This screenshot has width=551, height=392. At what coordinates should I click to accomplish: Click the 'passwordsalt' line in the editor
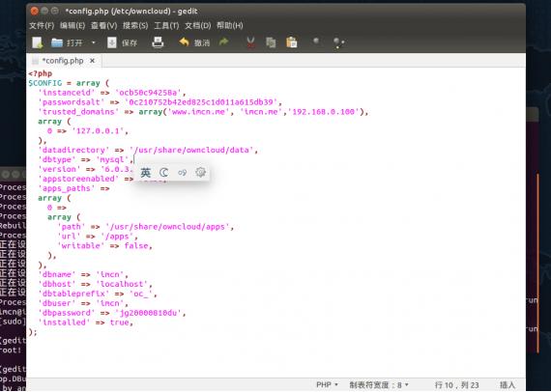(x=159, y=102)
